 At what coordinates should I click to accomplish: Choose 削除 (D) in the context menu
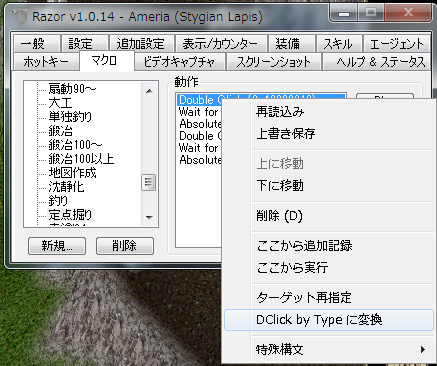(x=329, y=216)
